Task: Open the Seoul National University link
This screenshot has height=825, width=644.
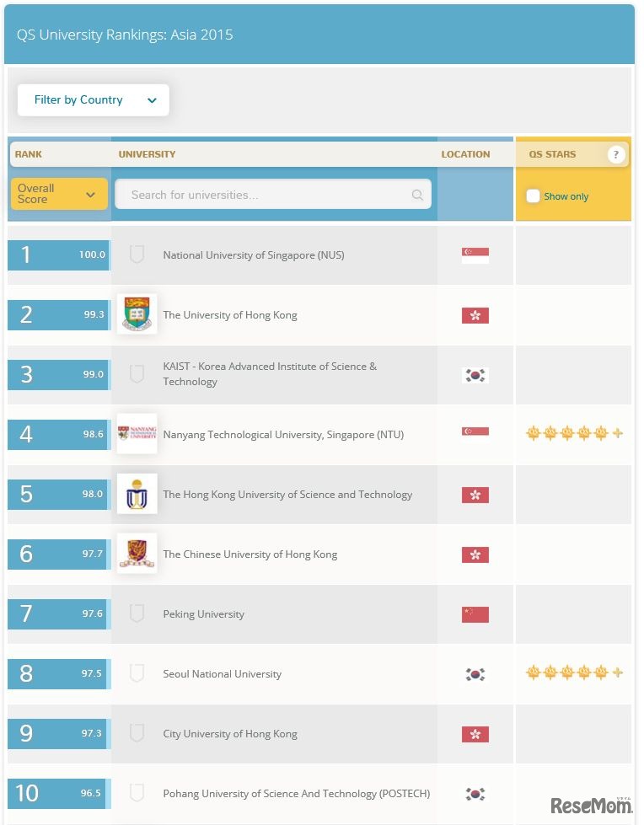Action: pos(222,674)
